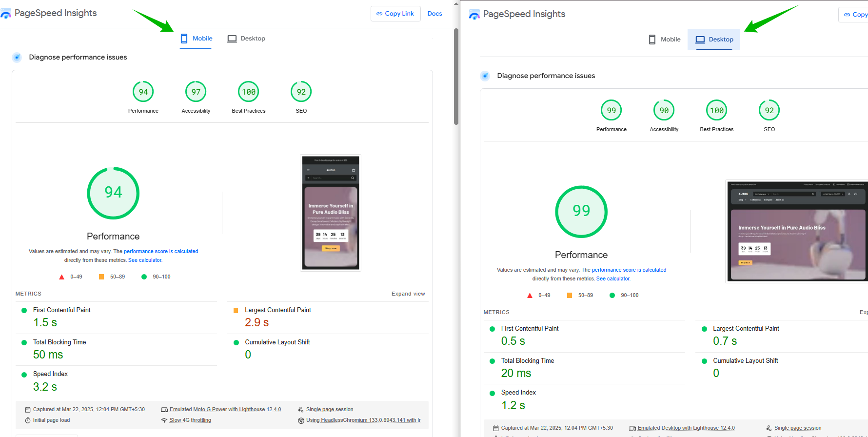Click the Initial page load stopwatch icon

coord(28,420)
